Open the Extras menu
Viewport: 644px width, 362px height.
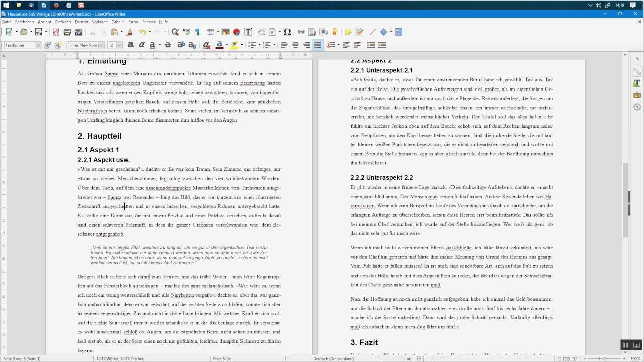pos(133,22)
